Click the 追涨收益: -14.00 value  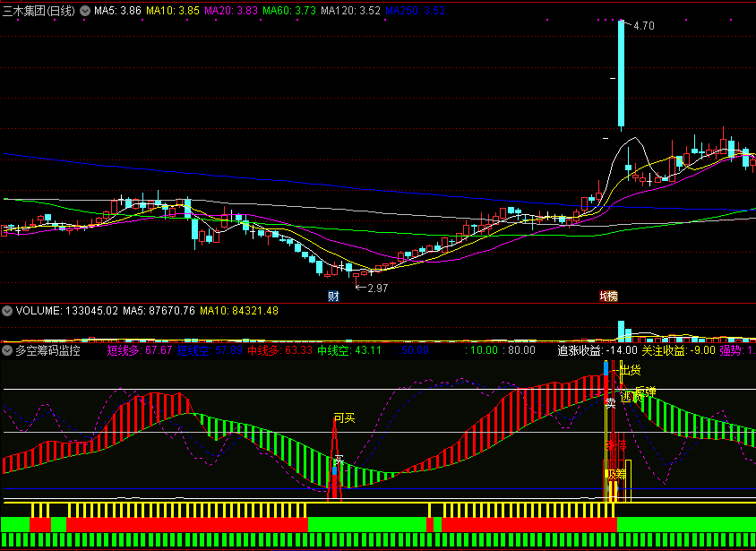point(597,350)
